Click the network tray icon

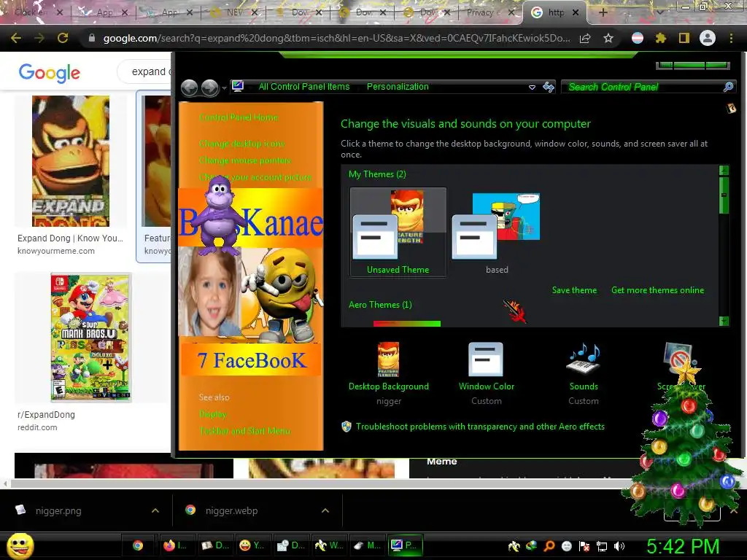(602, 546)
